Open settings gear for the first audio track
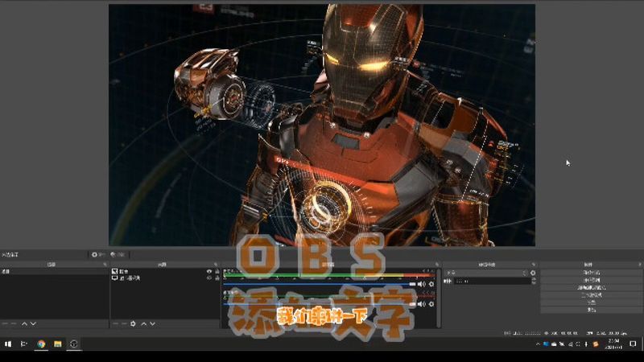 tap(431, 284)
